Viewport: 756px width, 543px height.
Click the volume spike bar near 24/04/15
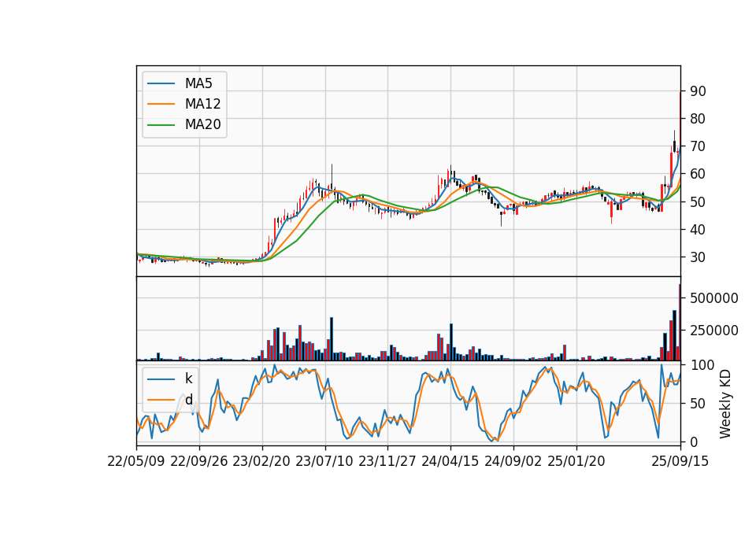point(451,342)
